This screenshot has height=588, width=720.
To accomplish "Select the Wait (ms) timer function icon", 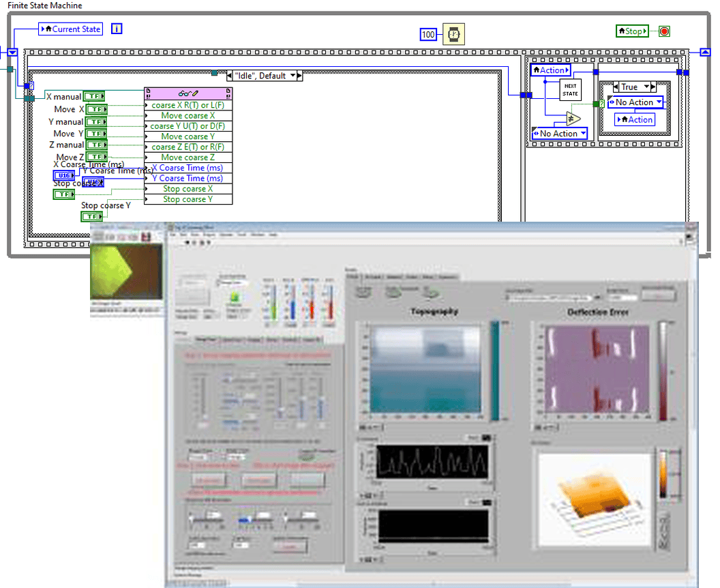I will pyautogui.click(x=453, y=35).
